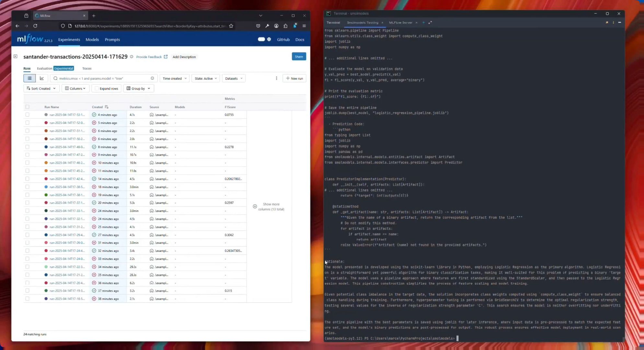Enable the Expand rows checkbox

click(x=97, y=88)
